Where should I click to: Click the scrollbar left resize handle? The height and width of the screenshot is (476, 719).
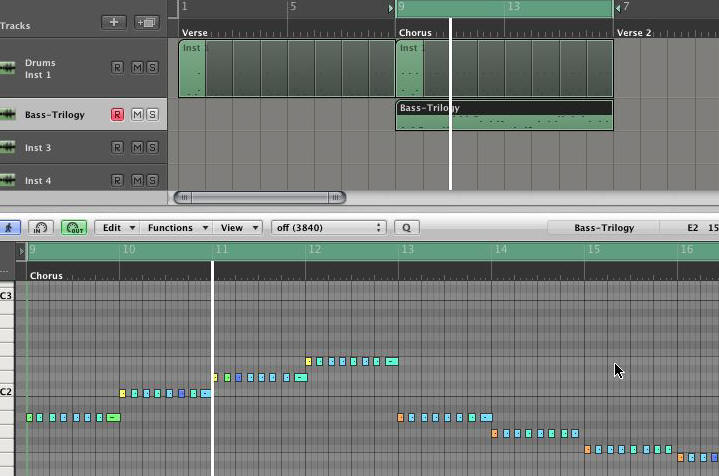tap(183, 197)
